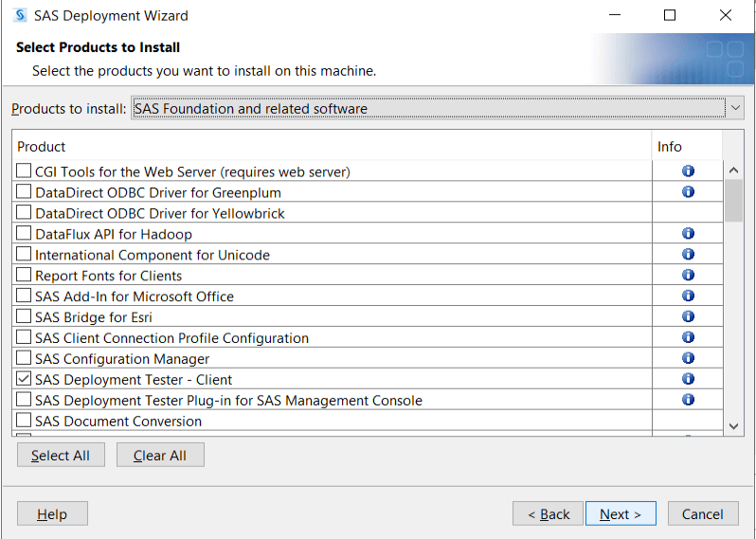Show info for SAS Deployment Tester Plug-in
Screen dimensions: 756x539
[x=688, y=399]
